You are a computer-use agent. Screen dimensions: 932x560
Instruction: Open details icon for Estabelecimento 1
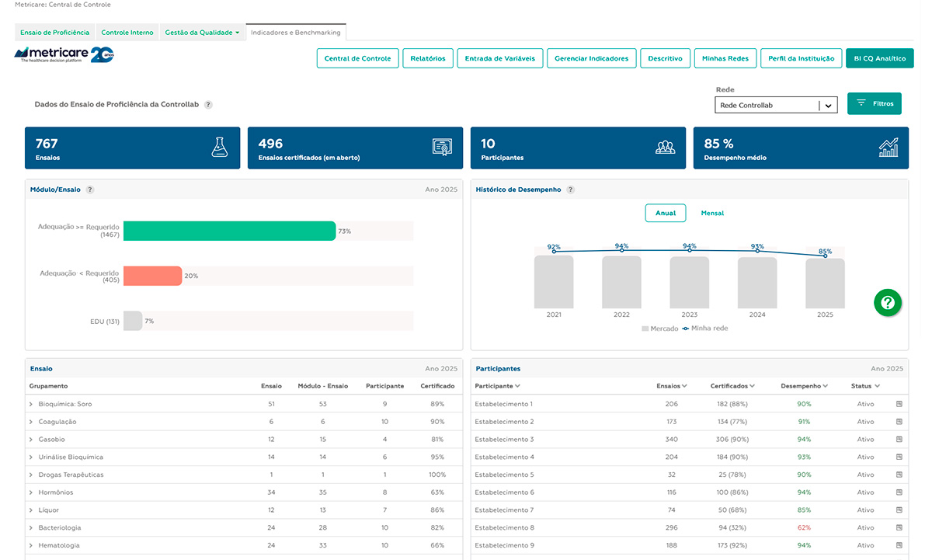(x=899, y=404)
